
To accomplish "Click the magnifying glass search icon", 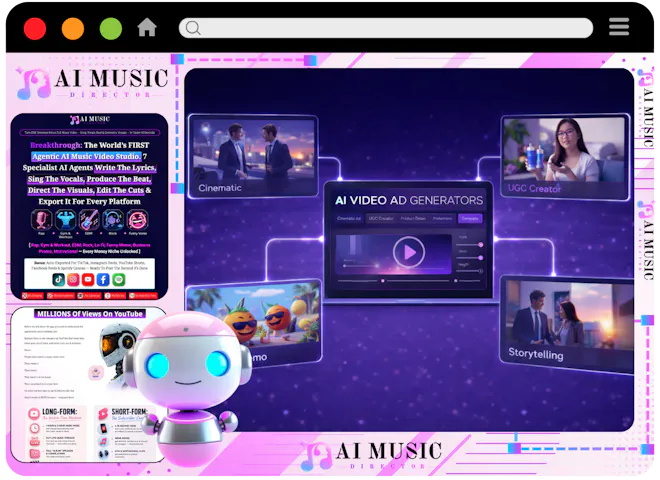I will 193,28.
